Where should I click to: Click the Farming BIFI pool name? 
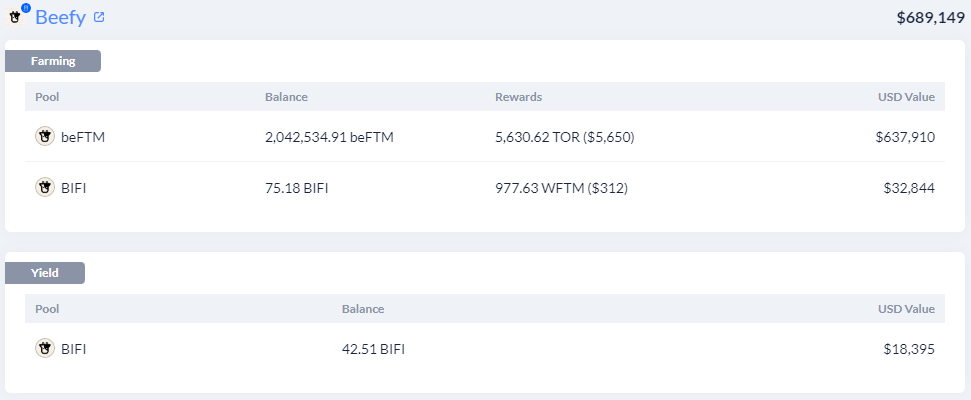(74, 188)
